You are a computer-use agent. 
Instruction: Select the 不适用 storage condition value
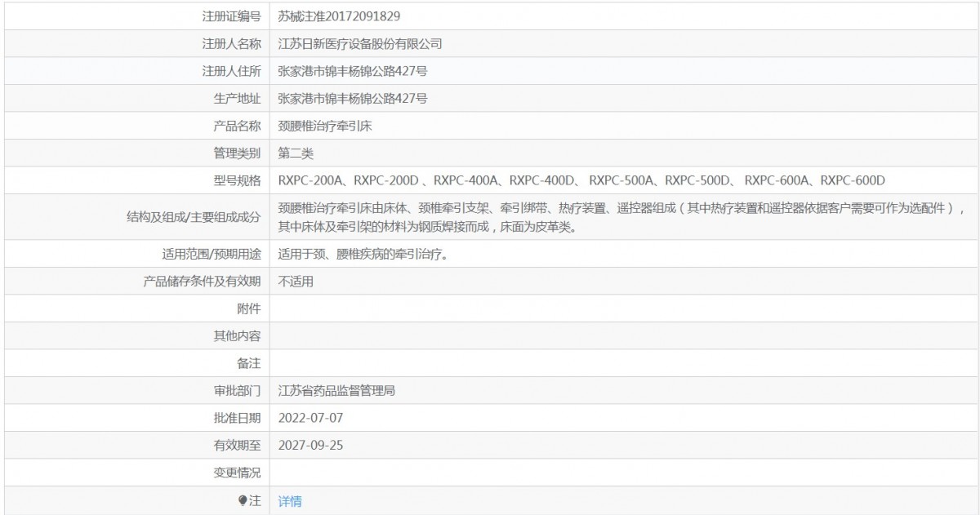coord(296,281)
